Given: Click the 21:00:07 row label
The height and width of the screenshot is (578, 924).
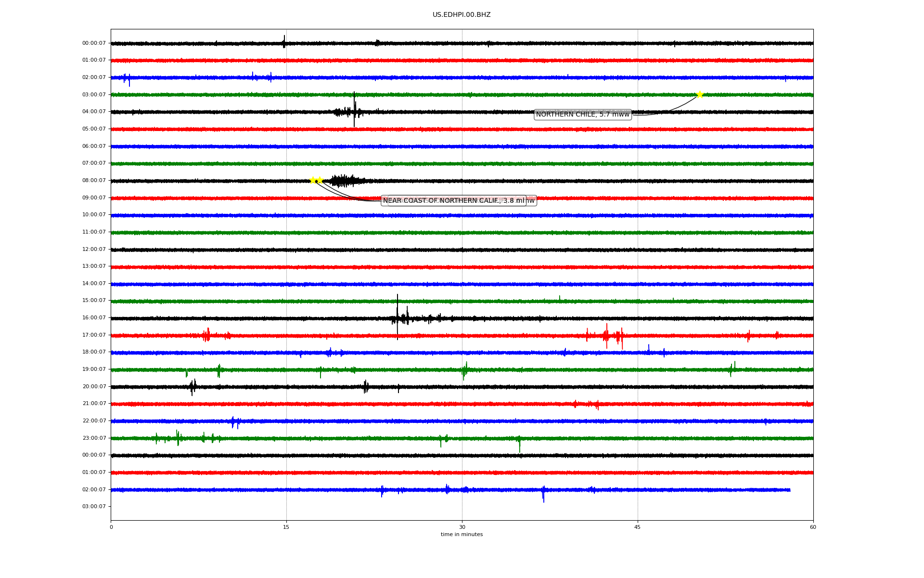Looking at the screenshot, I should click(94, 404).
